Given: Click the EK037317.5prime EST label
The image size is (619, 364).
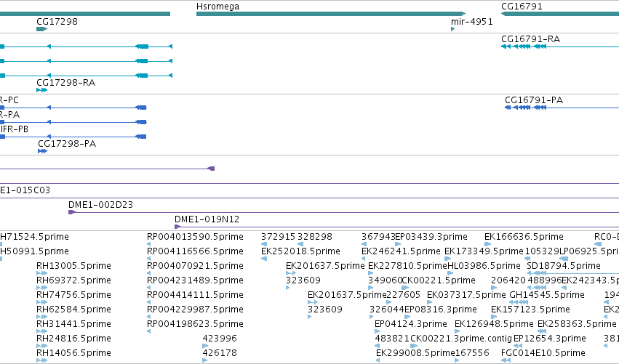Looking at the screenshot, I should point(466,296).
